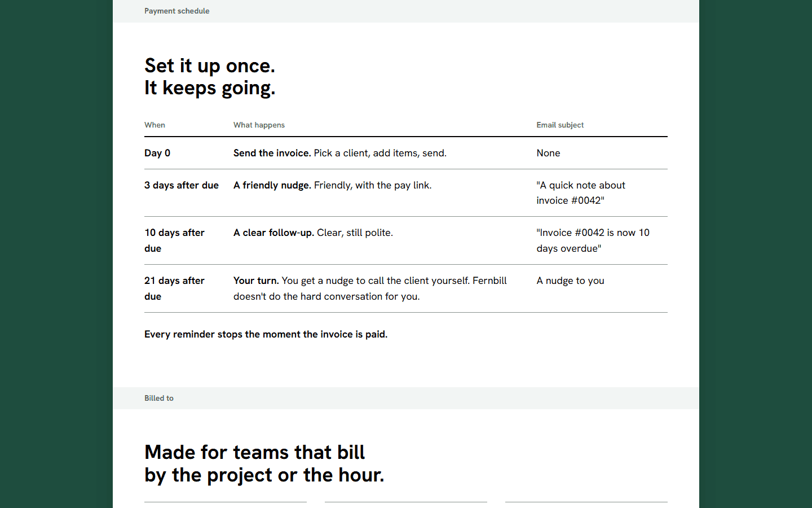Click the 'A friendly nudge.' description

click(x=333, y=185)
